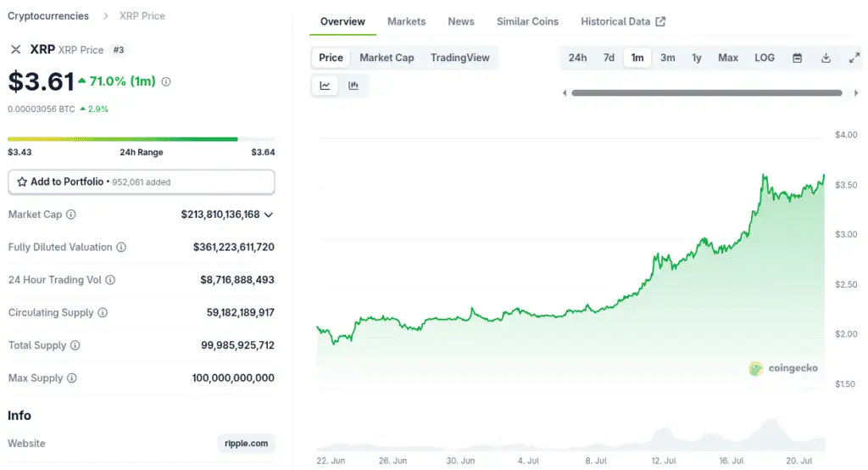
Task: Select the candlestick chart view icon
Action: coord(353,86)
